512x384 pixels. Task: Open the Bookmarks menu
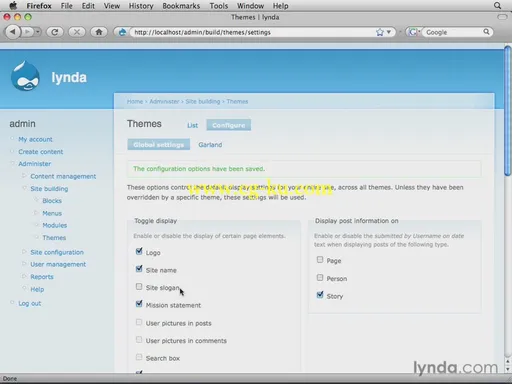(181, 6)
